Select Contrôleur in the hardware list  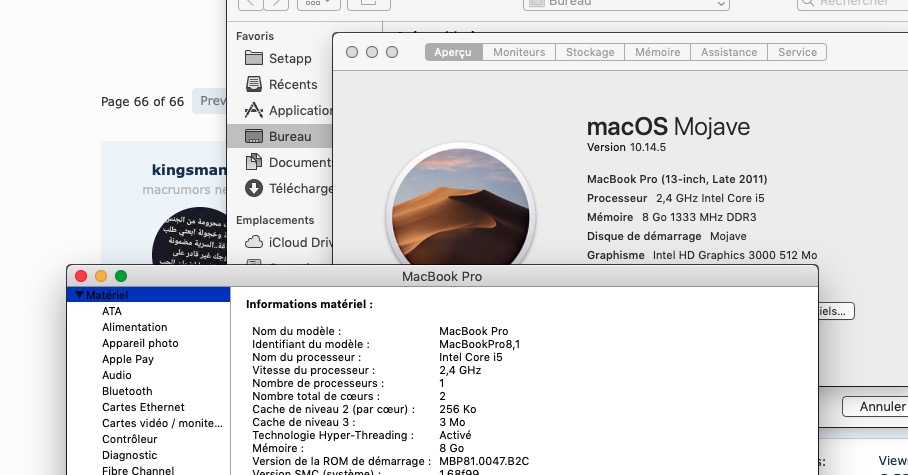point(130,439)
